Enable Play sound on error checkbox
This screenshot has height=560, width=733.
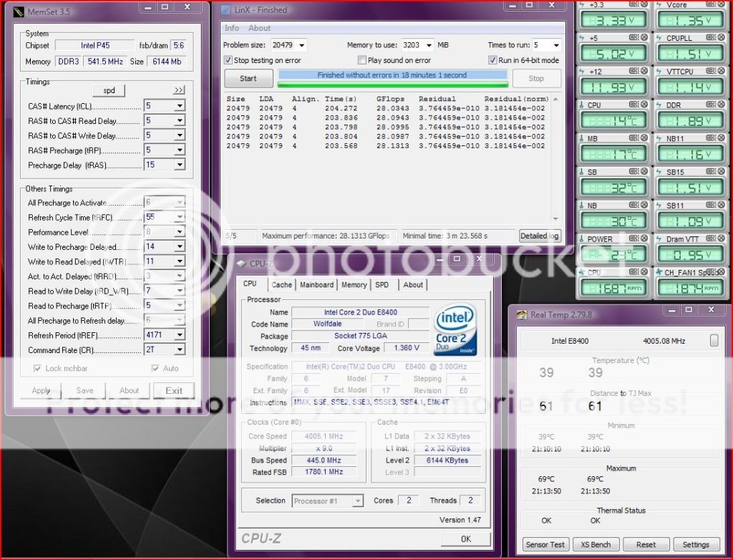tap(361, 60)
